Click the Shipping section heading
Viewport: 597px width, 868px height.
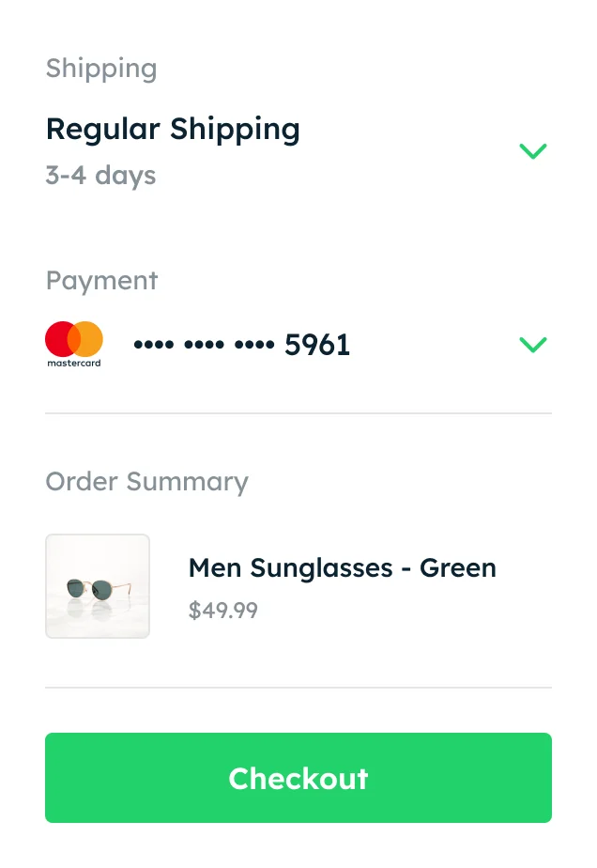click(x=101, y=69)
